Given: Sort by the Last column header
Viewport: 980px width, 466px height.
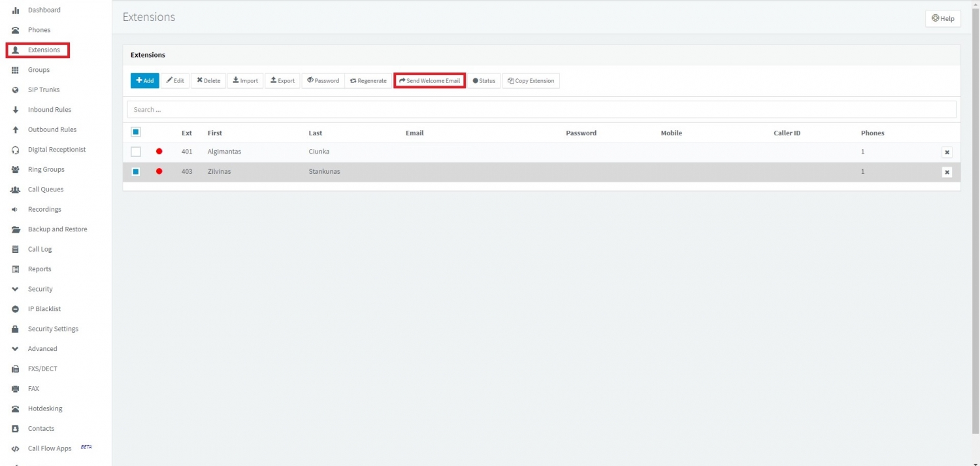Looking at the screenshot, I should [316, 133].
